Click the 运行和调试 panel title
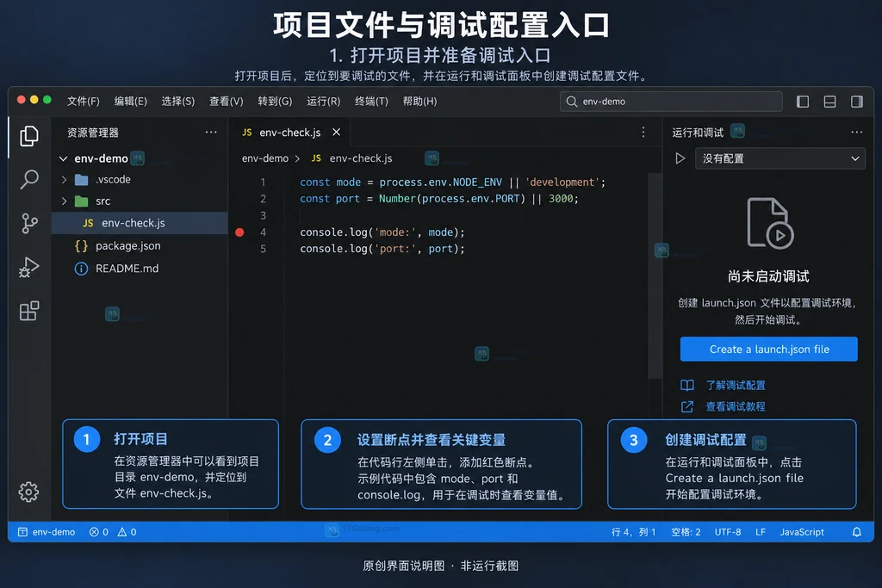Viewport: 882px width, 588px height. (x=698, y=132)
